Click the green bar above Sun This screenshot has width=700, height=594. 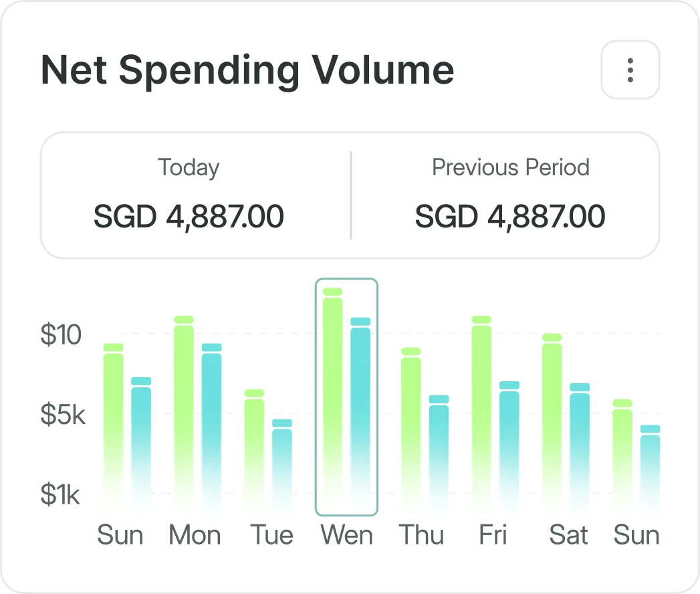pos(114,415)
